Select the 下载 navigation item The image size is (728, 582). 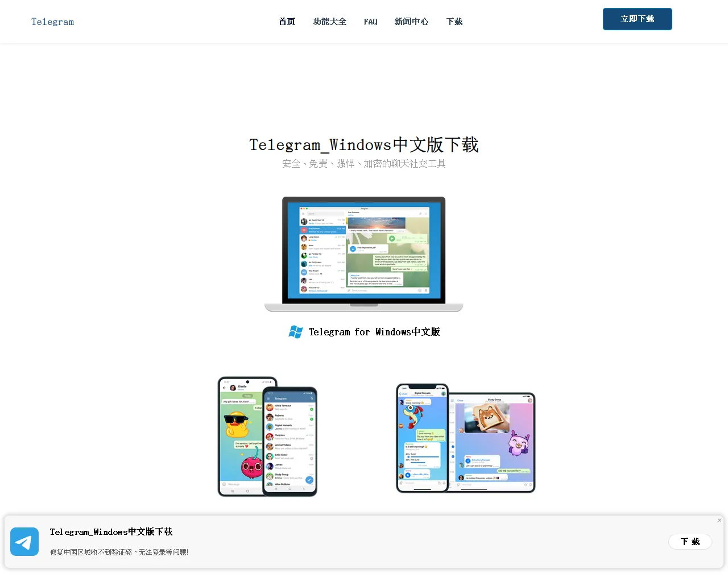(x=454, y=22)
